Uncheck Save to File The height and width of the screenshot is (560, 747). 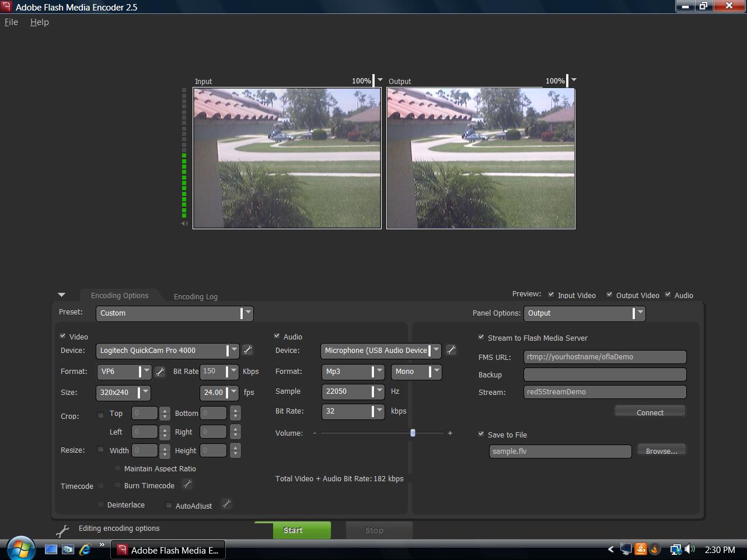tap(481, 434)
